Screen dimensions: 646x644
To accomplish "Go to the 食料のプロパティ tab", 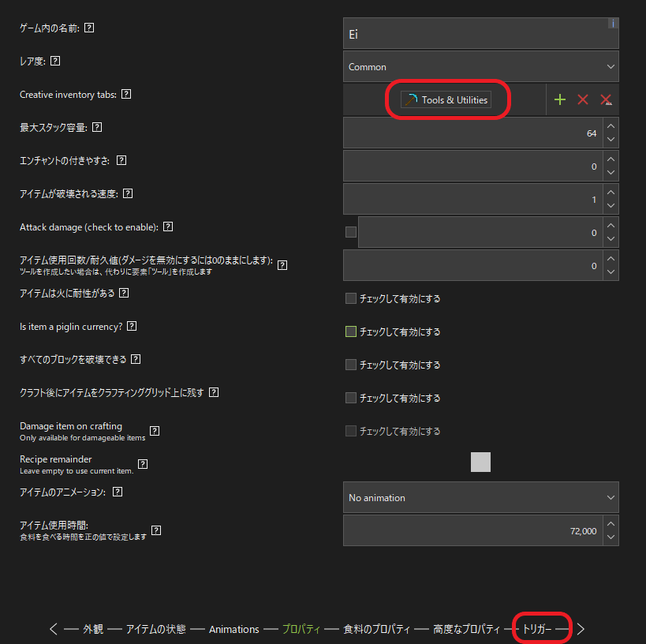I will click(377, 629).
